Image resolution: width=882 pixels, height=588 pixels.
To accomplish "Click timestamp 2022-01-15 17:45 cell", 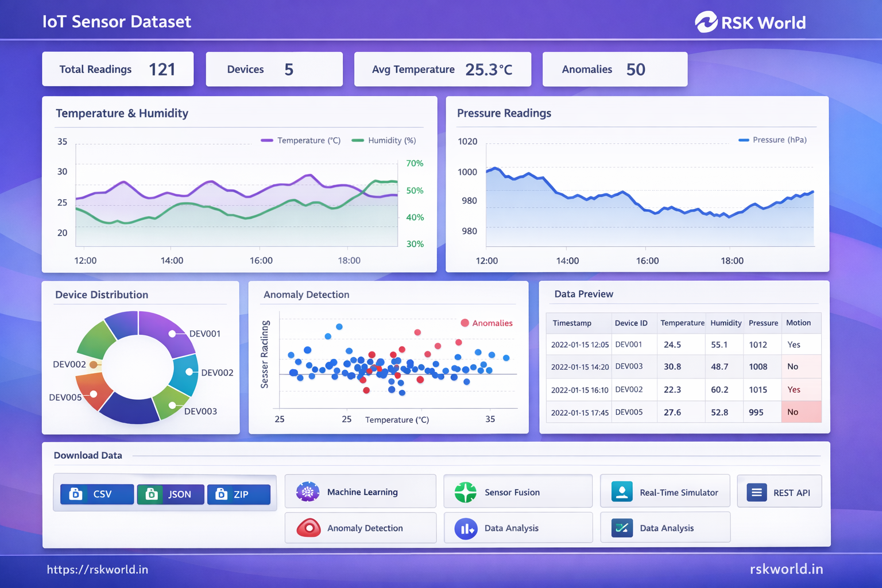I will (579, 413).
